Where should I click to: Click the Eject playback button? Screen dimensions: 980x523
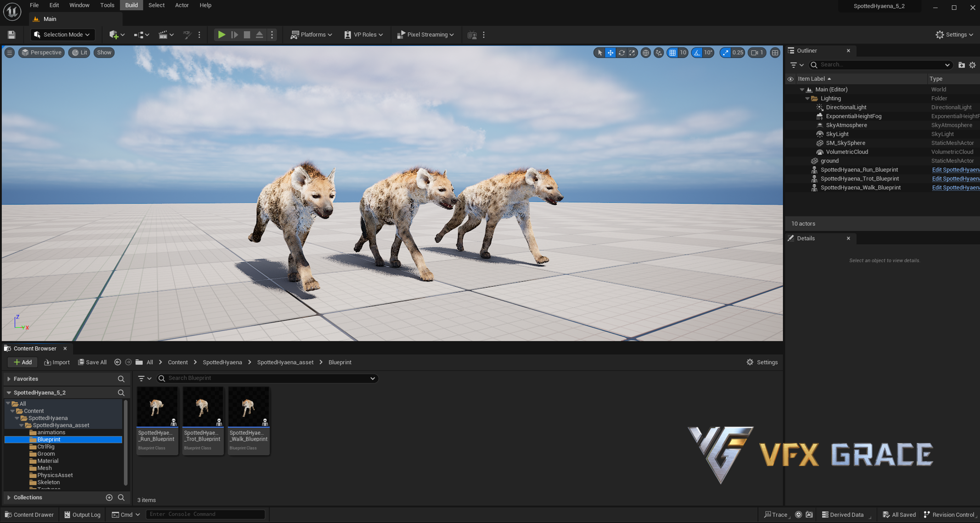[x=260, y=34]
